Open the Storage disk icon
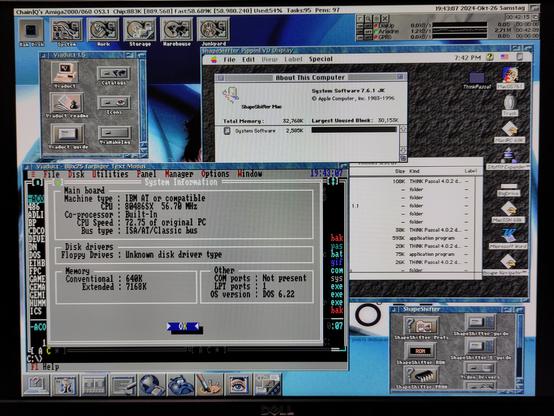Screen dimensions: 554x416 click(140, 33)
